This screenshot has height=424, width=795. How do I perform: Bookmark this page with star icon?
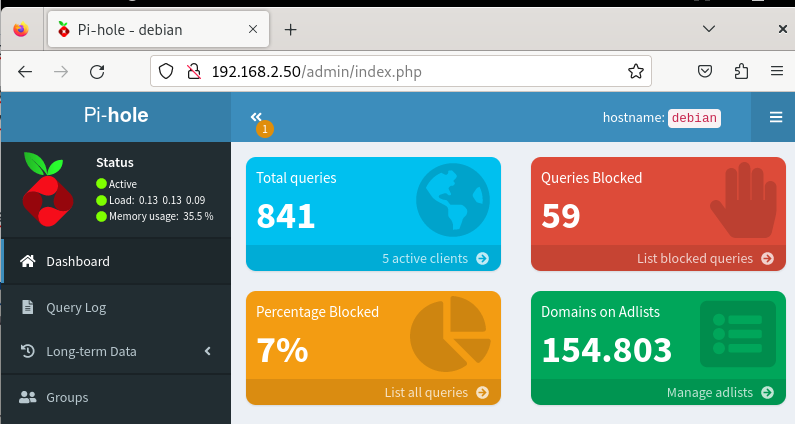(635, 71)
